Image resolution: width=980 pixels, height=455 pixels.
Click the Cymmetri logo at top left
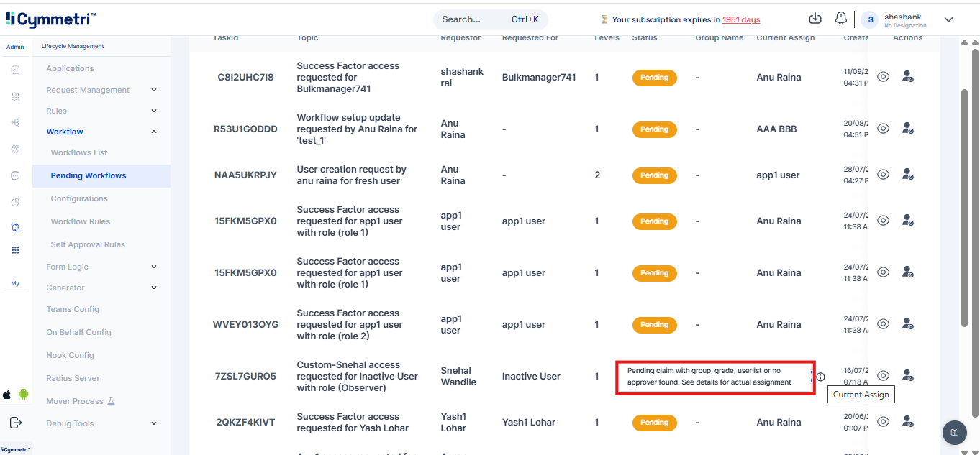(50, 19)
